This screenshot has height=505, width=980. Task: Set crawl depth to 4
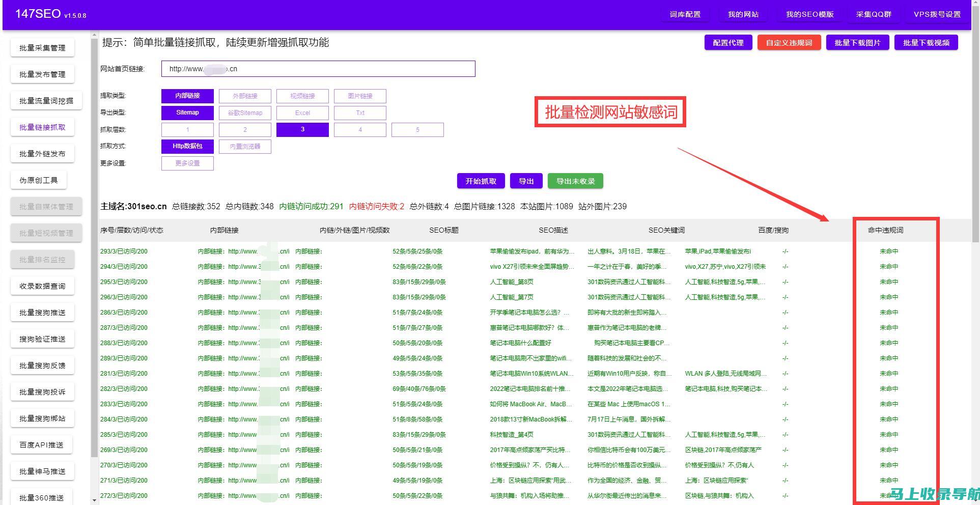pyautogui.click(x=360, y=130)
